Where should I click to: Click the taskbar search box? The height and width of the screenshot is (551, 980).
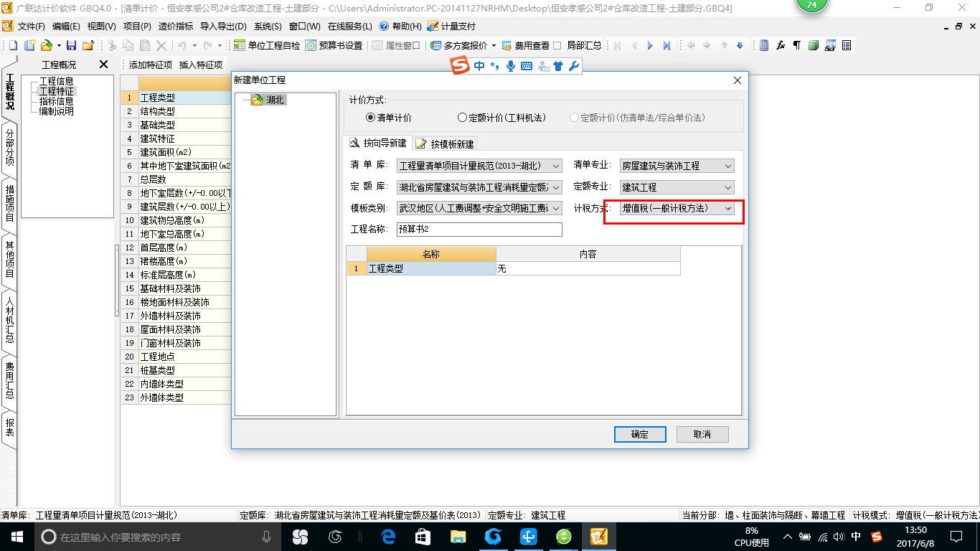(158, 536)
